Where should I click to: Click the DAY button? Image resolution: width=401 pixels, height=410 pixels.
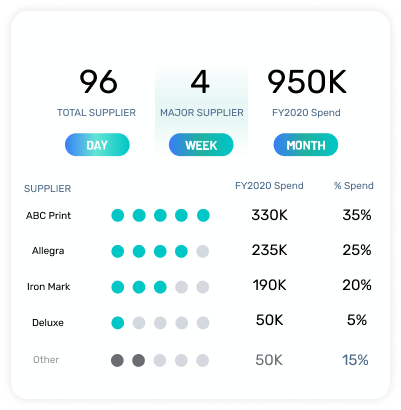pos(97,145)
